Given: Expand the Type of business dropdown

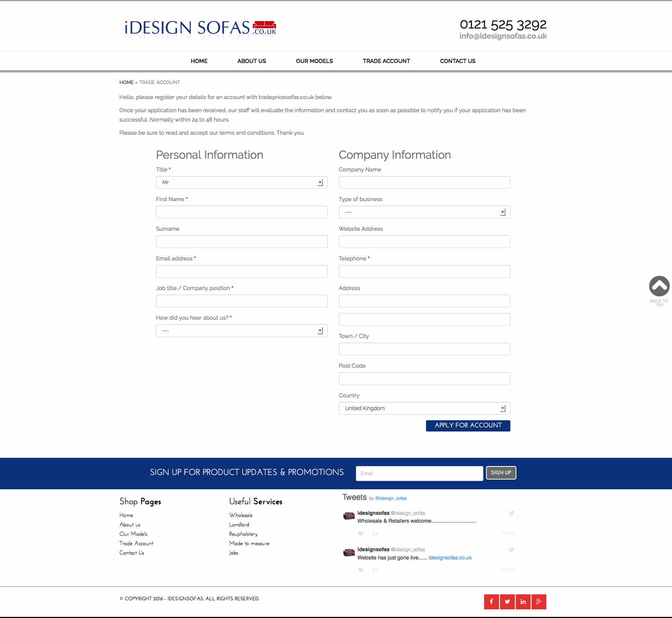Looking at the screenshot, I should (x=424, y=212).
